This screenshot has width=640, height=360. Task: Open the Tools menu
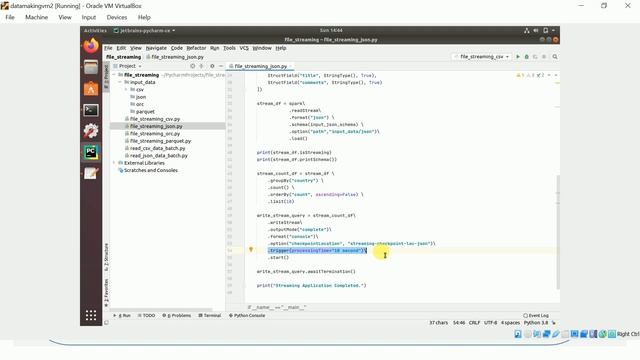[229, 48]
